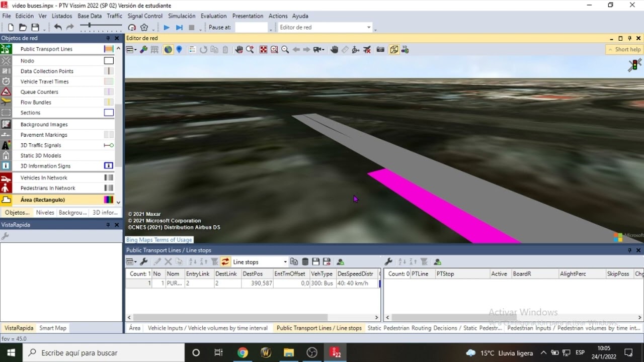
Task: Toggle Queue Counters display swatch
Action: 109,92
